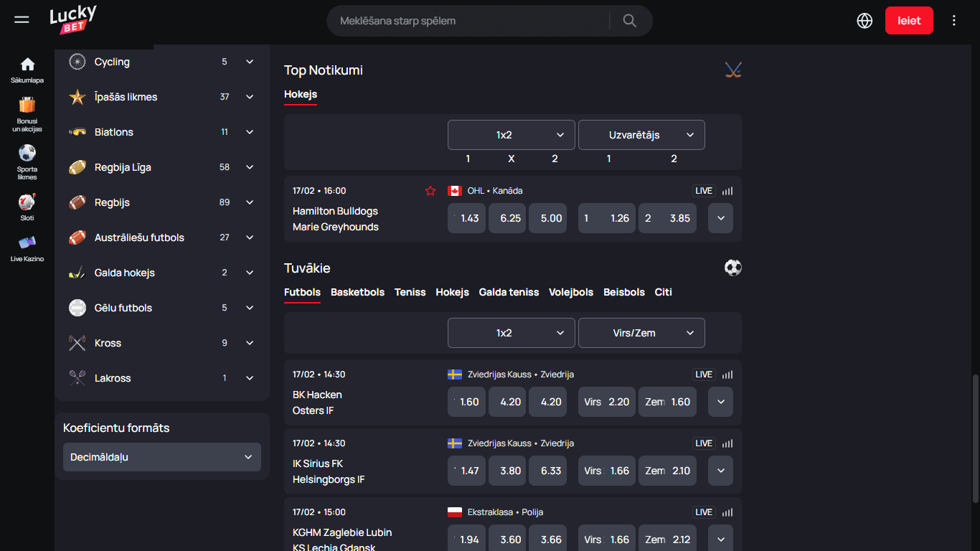Click the Lakross rackets icon

pyautogui.click(x=77, y=378)
